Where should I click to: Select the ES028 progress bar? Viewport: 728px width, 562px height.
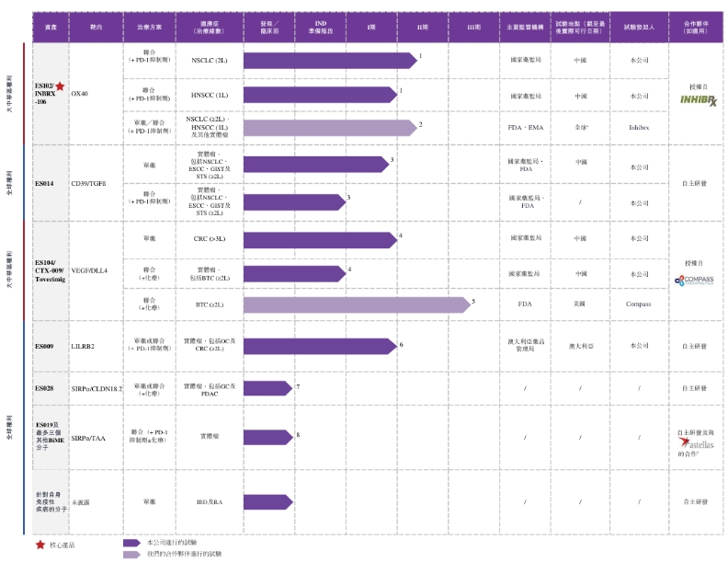pos(267,388)
